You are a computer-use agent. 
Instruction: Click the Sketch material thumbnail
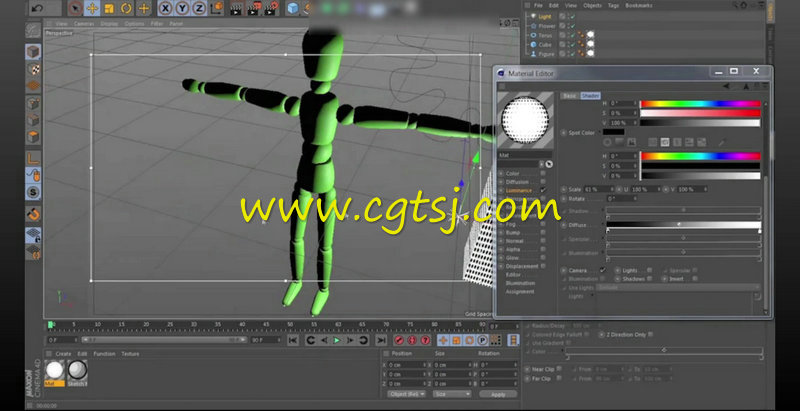click(77, 372)
